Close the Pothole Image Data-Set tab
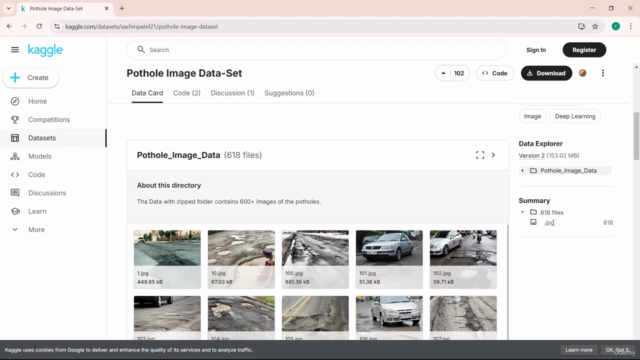640x360 pixels. pos(107,8)
